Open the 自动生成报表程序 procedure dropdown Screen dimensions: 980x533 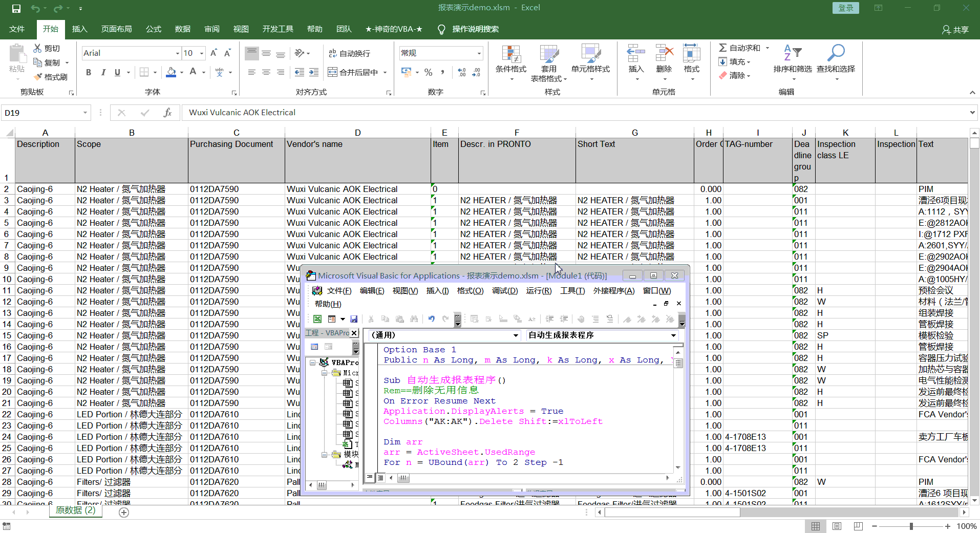(673, 335)
